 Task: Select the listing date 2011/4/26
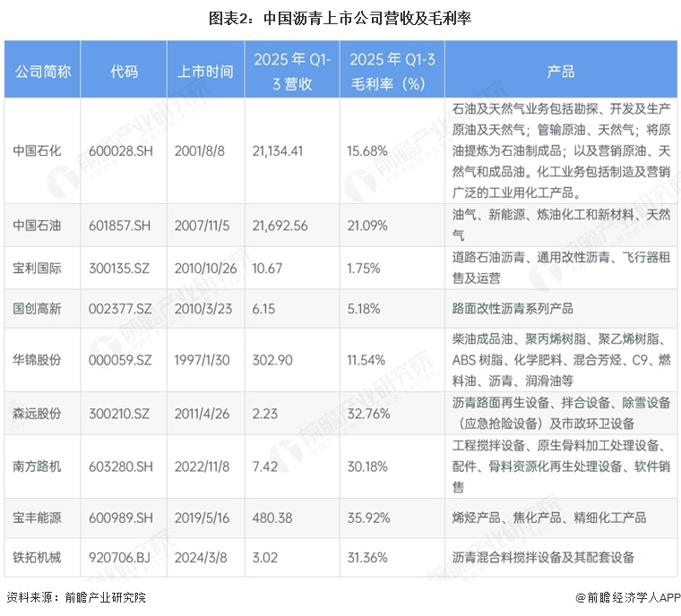tap(202, 414)
